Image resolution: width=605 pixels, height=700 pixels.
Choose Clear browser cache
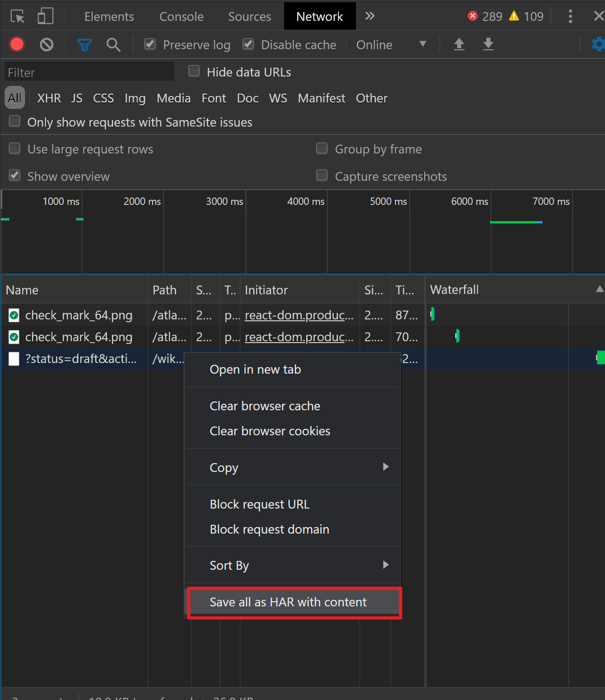[x=293, y=406]
